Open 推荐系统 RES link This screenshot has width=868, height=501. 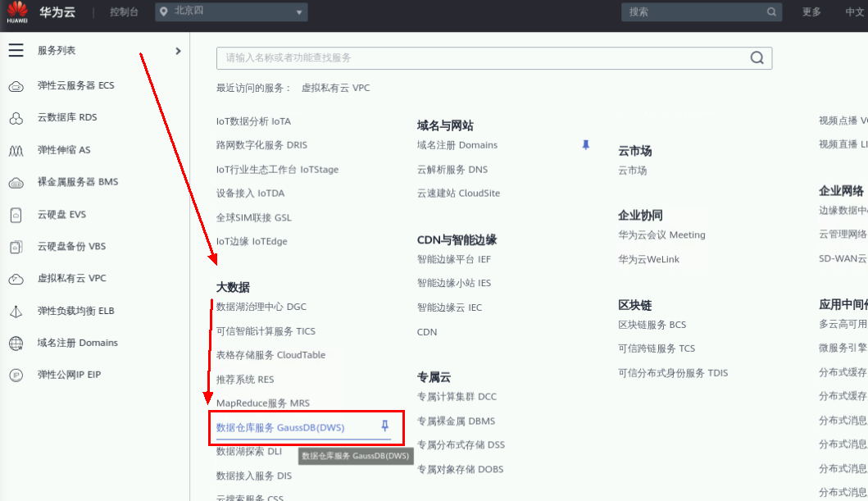(x=245, y=379)
